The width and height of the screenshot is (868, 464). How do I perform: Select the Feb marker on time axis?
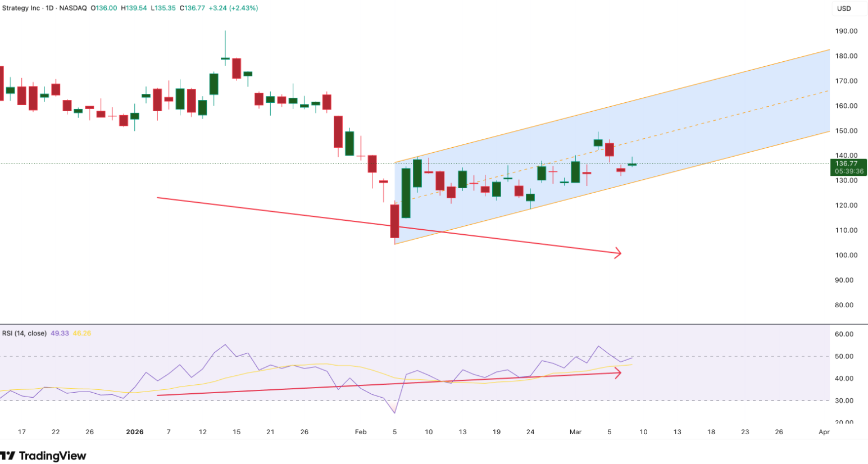(361, 432)
